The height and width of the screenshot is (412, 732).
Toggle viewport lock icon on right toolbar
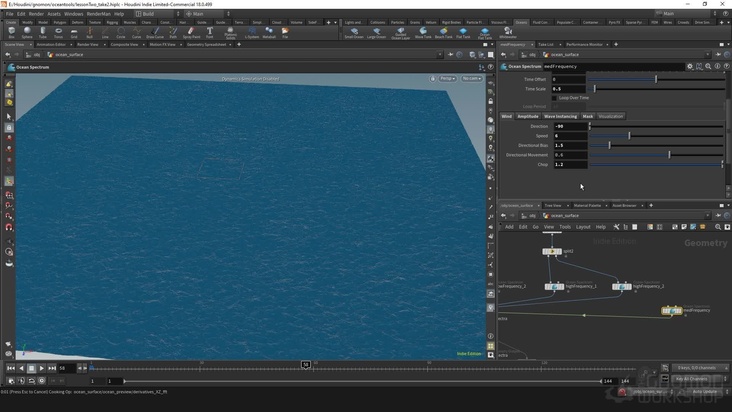491,101
